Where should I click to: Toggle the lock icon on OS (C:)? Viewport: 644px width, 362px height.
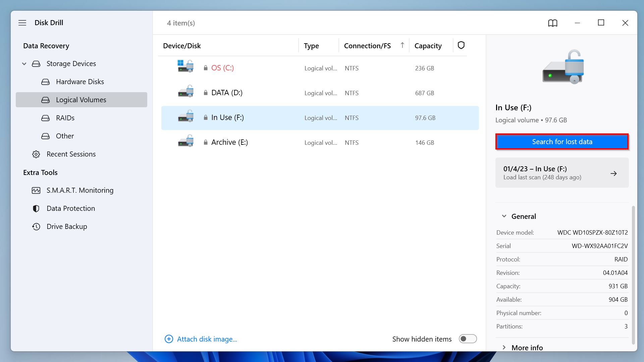205,68
